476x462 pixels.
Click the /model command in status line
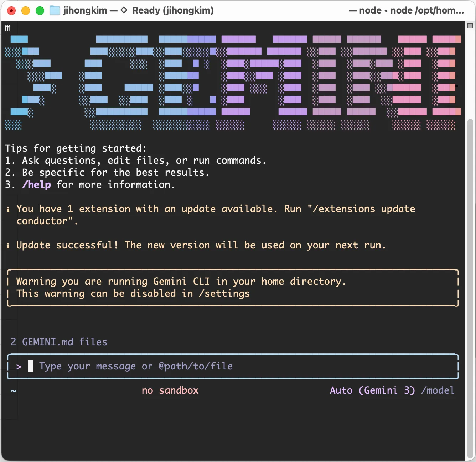point(438,390)
